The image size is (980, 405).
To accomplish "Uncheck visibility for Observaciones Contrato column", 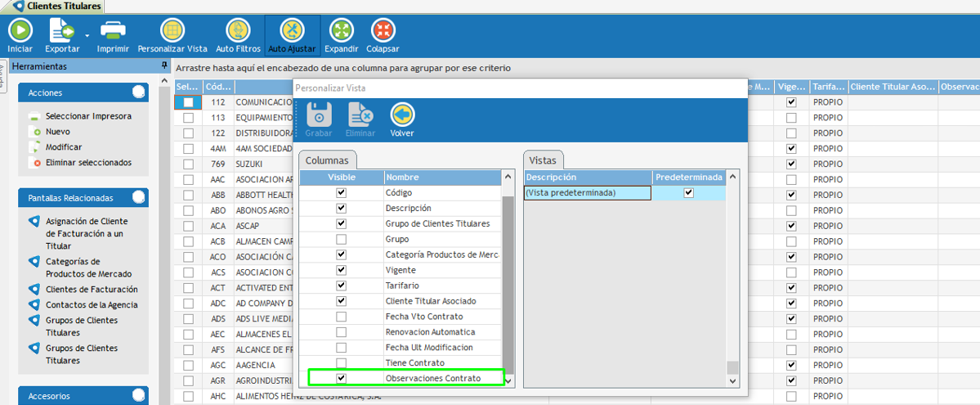I will pyautogui.click(x=342, y=378).
